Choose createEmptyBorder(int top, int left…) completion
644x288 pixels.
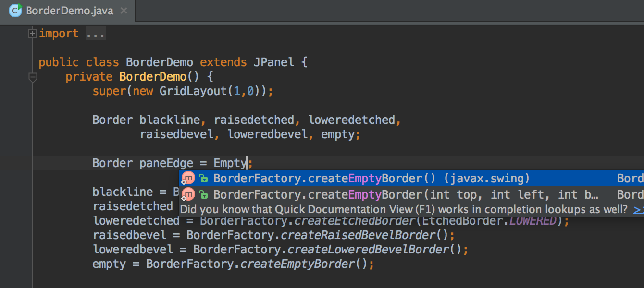pyautogui.click(x=411, y=194)
